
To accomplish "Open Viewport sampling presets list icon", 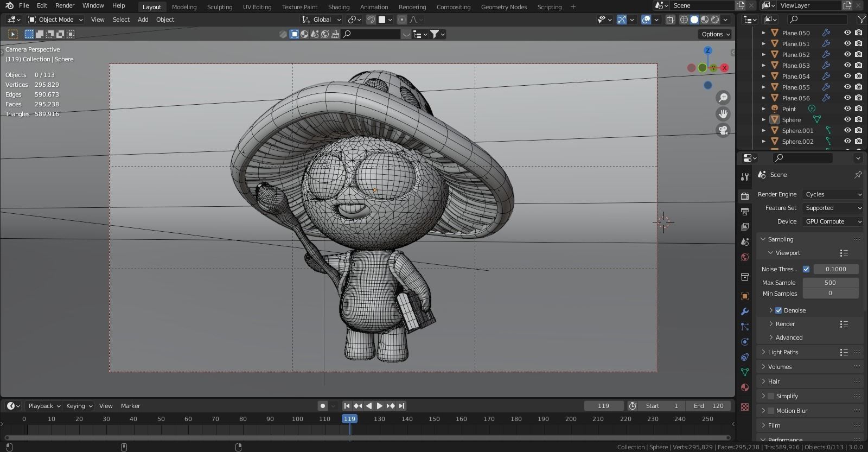I will click(844, 253).
